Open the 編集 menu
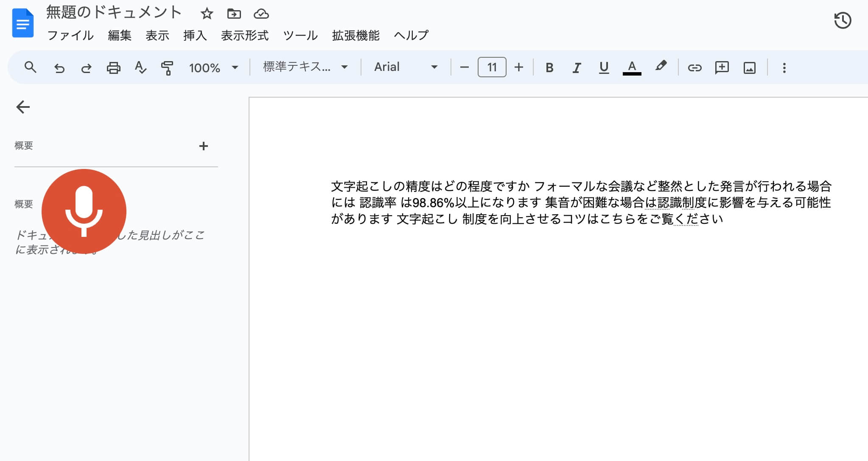The width and height of the screenshot is (868, 461). [x=120, y=36]
